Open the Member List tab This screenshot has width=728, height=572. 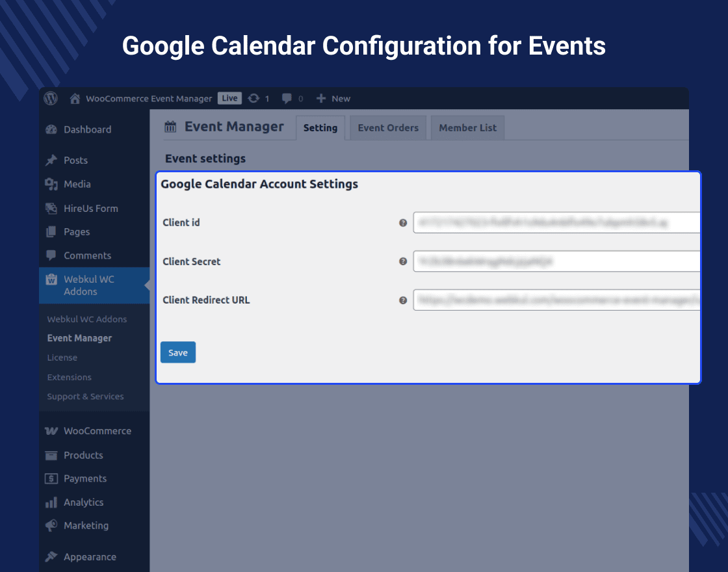467,127
